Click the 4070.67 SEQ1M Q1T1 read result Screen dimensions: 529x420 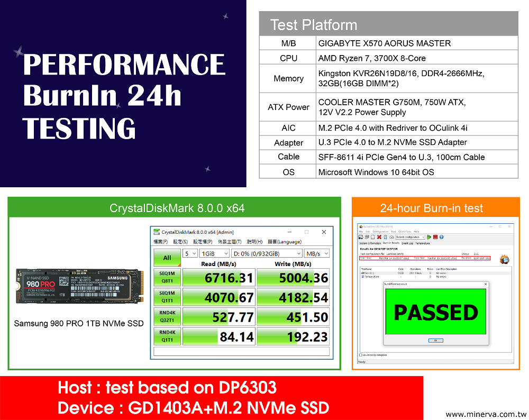point(220,297)
